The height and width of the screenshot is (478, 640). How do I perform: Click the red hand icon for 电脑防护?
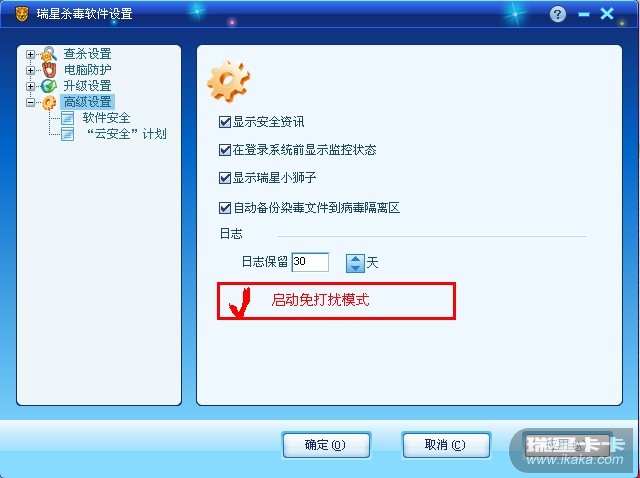coord(49,70)
